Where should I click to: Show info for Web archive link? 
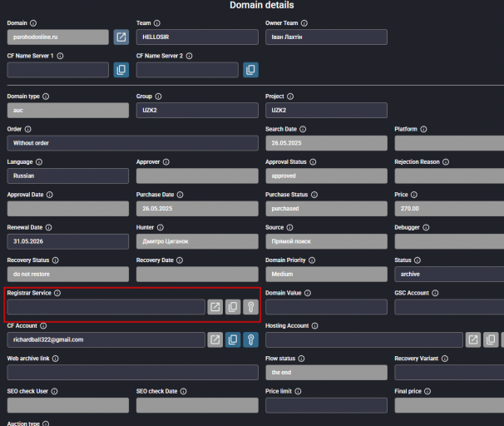56,359
